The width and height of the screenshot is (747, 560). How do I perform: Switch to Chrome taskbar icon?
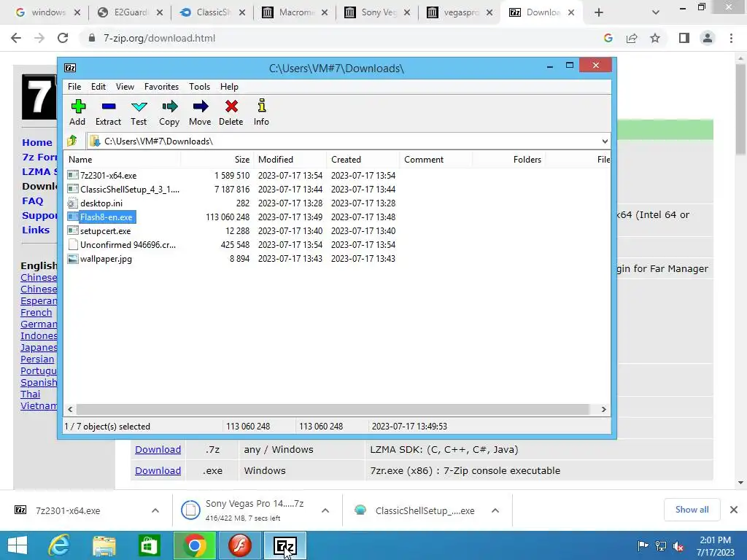click(x=194, y=545)
